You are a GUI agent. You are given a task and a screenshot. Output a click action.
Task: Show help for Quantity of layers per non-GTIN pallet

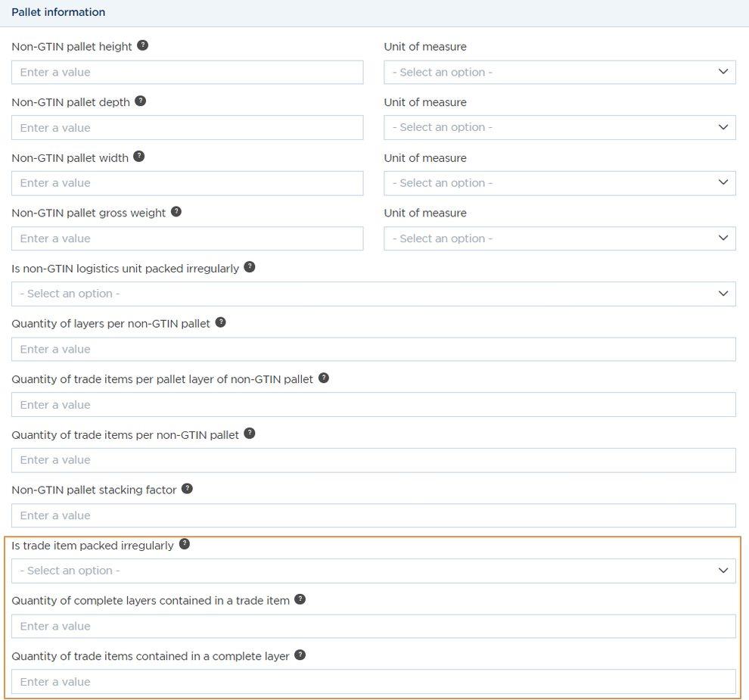click(220, 322)
